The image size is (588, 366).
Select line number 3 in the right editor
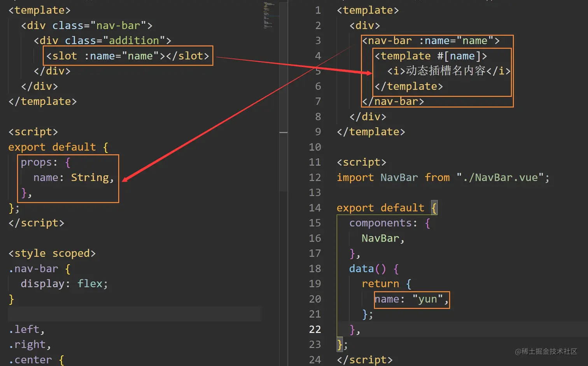(x=318, y=41)
